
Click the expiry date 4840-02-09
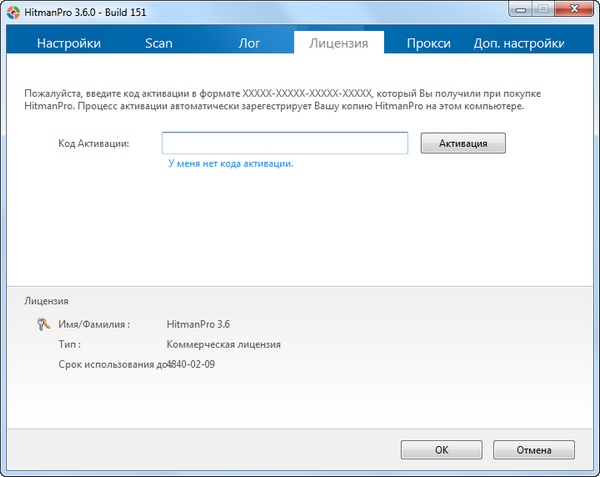tap(191, 364)
